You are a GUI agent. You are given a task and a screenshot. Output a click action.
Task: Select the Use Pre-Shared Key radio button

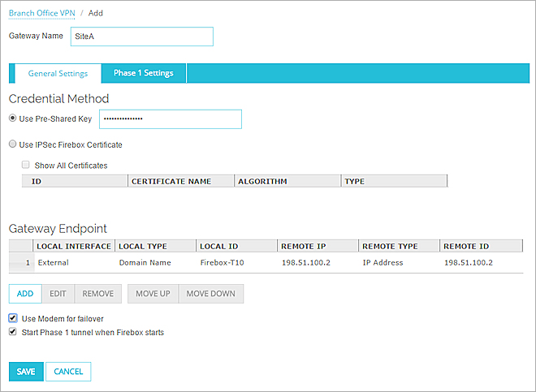13,119
